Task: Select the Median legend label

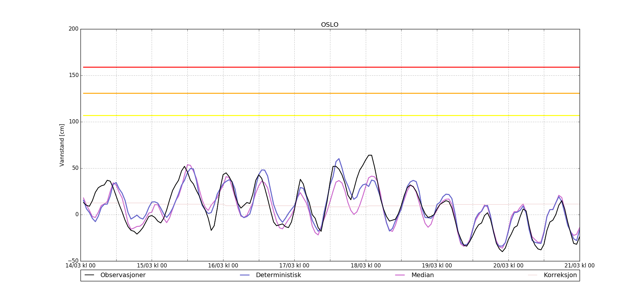Action: (422, 275)
